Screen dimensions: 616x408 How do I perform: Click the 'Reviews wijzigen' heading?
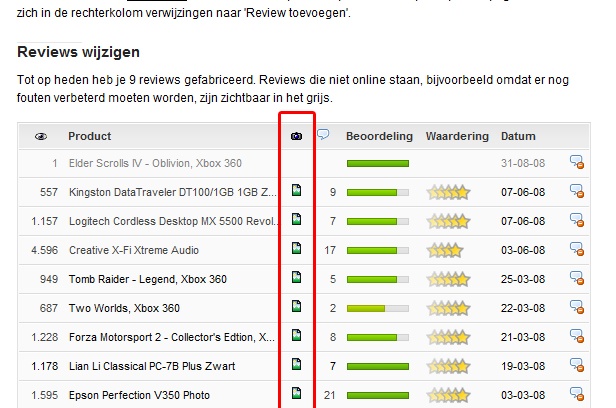tap(78, 52)
